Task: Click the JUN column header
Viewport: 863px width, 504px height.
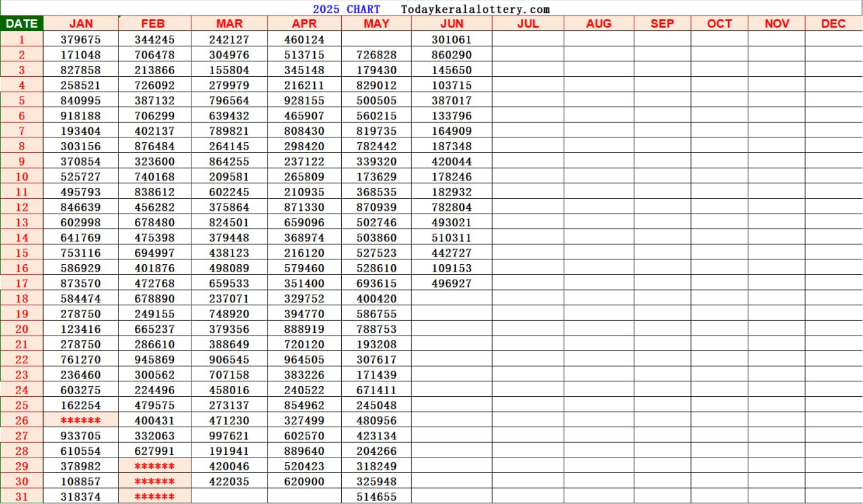Action: 452,24
